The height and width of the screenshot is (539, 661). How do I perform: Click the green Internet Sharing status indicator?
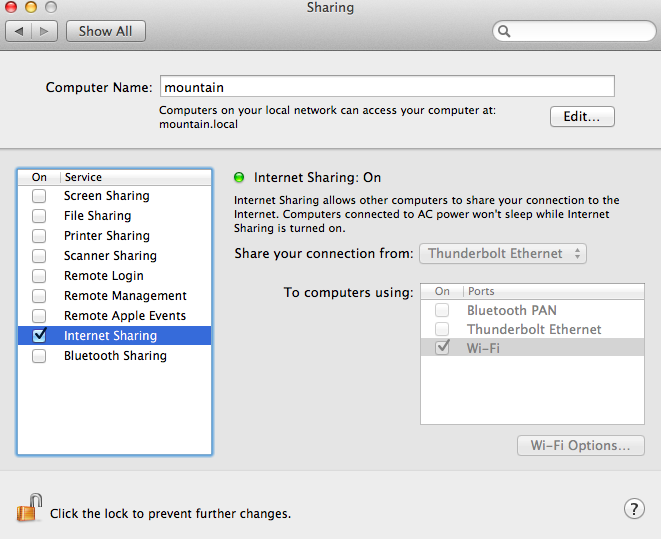click(239, 177)
